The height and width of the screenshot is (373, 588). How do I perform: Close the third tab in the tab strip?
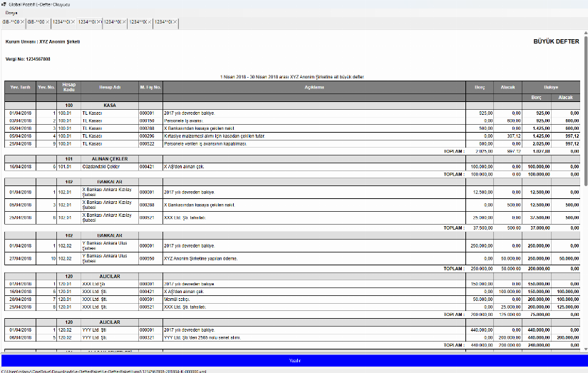(73, 23)
